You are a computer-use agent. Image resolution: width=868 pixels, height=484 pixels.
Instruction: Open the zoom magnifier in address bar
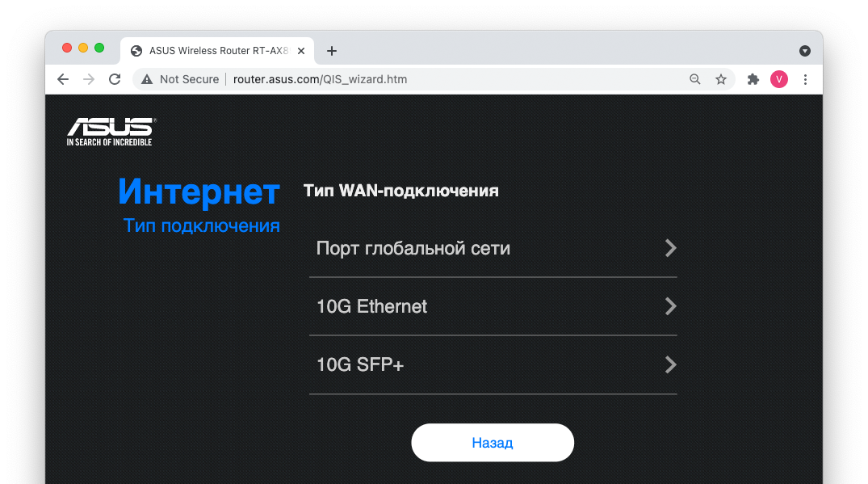tap(694, 79)
